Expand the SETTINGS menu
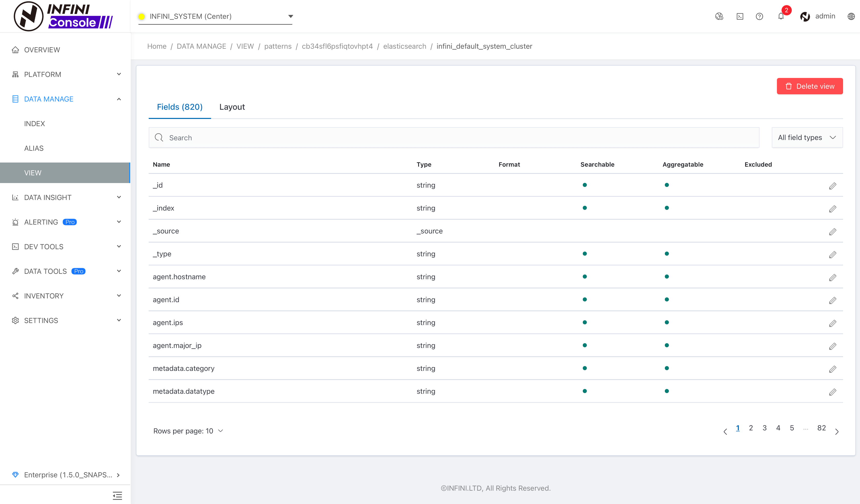 click(65, 320)
